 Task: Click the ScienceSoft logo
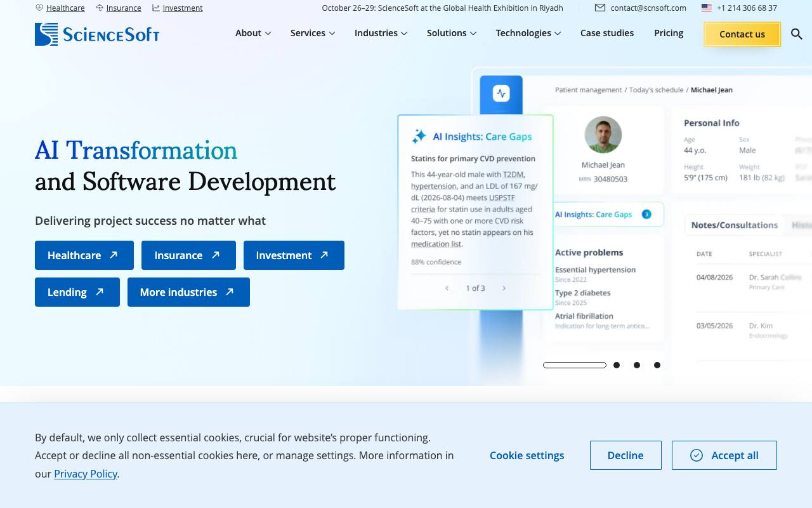click(97, 34)
